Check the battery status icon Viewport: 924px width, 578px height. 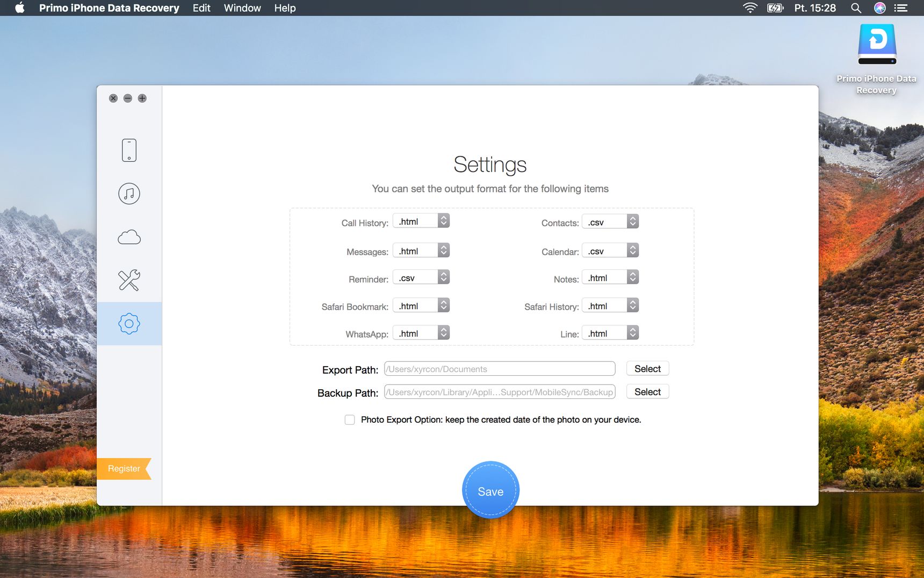coord(775,8)
